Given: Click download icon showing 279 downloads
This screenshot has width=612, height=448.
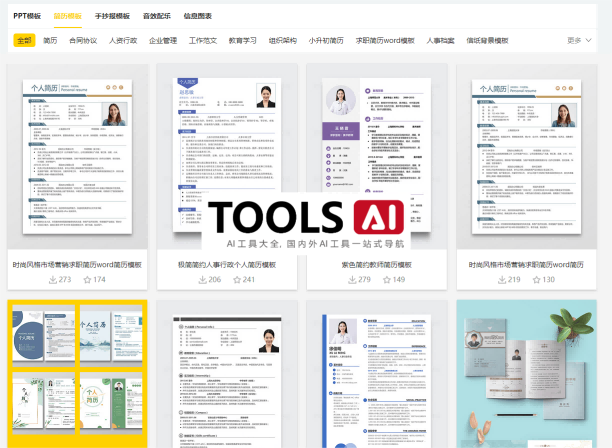Looking at the screenshot, I should coord(352,279).
